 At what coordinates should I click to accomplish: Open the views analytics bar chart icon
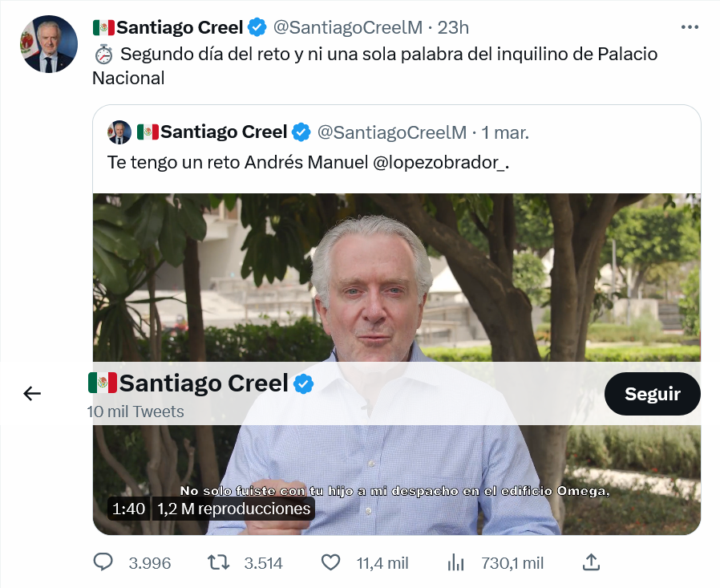[x=456, y=562]
